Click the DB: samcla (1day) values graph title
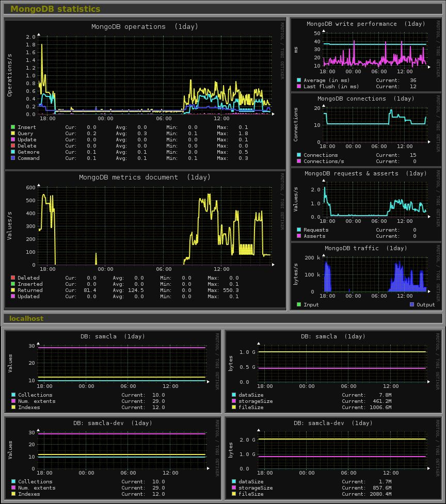 click(x=113, y=336)
